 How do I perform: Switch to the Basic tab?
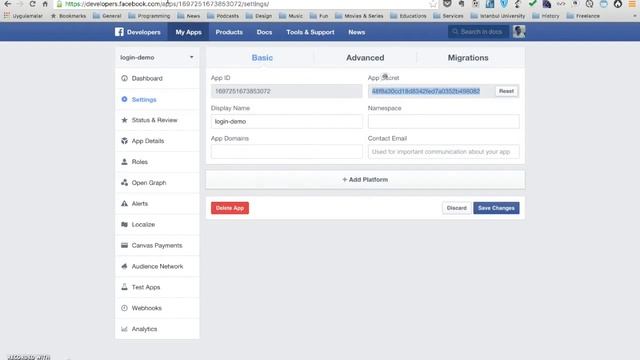[x=262, y=58]
